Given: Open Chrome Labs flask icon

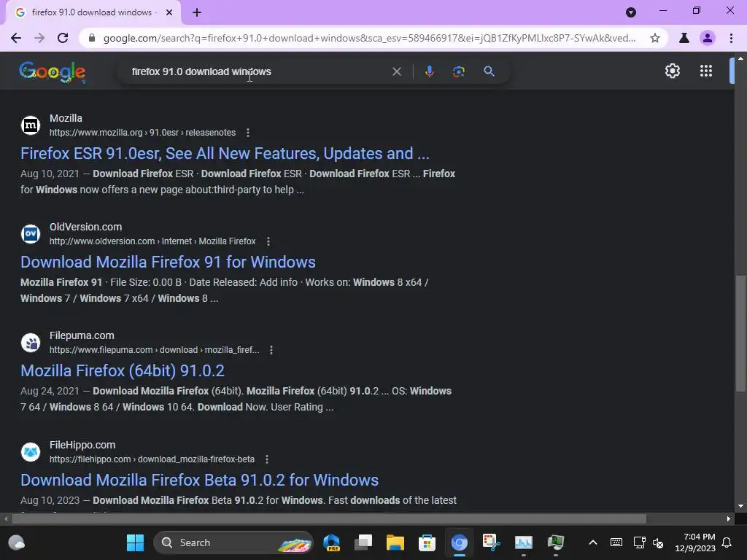Looking at the screenshot, I should (684, 38).
